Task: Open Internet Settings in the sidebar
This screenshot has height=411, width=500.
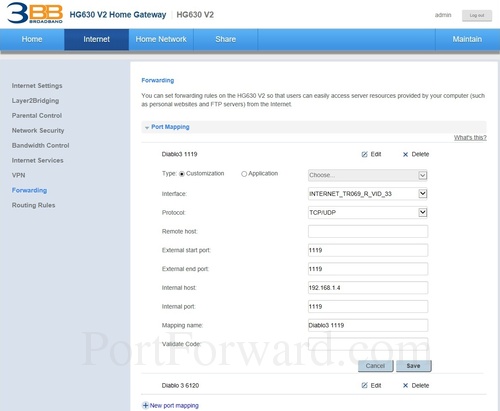Action: pyautogui.click(x=37, y=86)
